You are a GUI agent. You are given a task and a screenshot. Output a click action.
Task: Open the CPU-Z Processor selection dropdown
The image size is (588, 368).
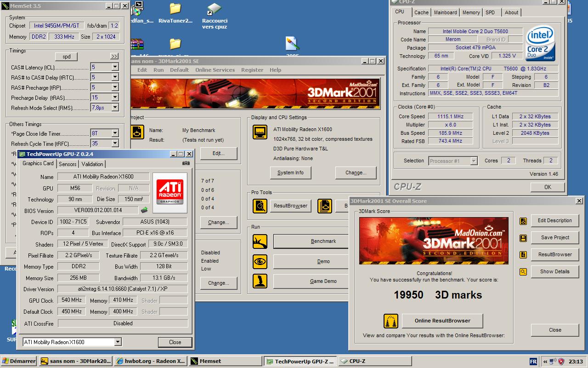tap(474, 161)
